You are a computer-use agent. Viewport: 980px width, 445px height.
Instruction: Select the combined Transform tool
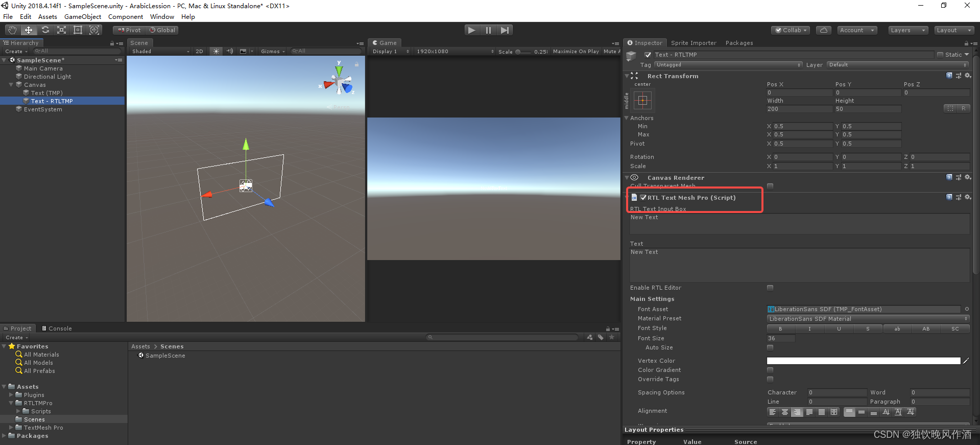[94, 30]
